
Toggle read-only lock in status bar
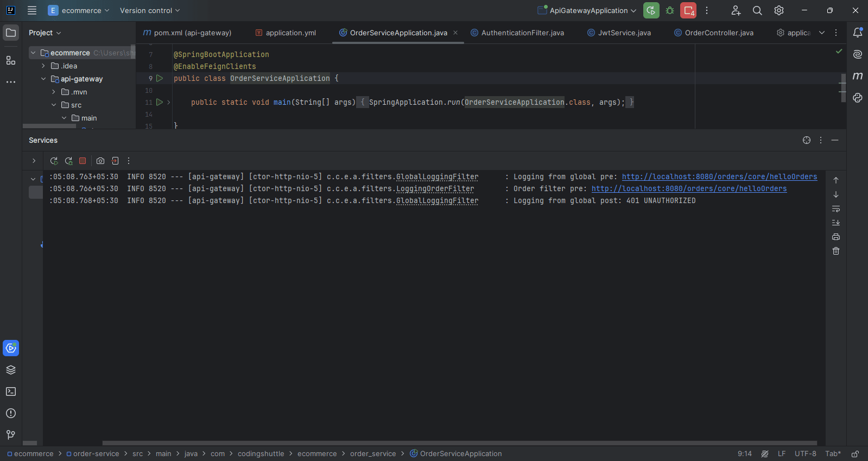[x=855, y=454]
